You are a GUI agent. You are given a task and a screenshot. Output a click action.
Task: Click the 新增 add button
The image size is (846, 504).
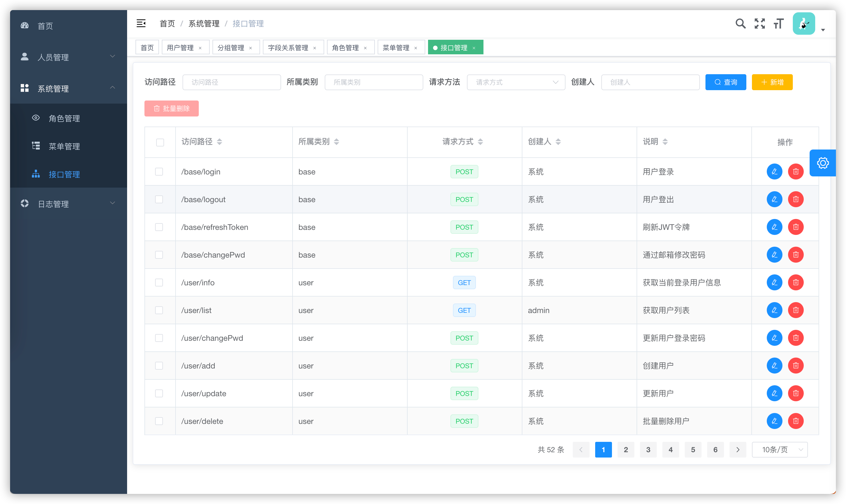click(x=772, y=82)
